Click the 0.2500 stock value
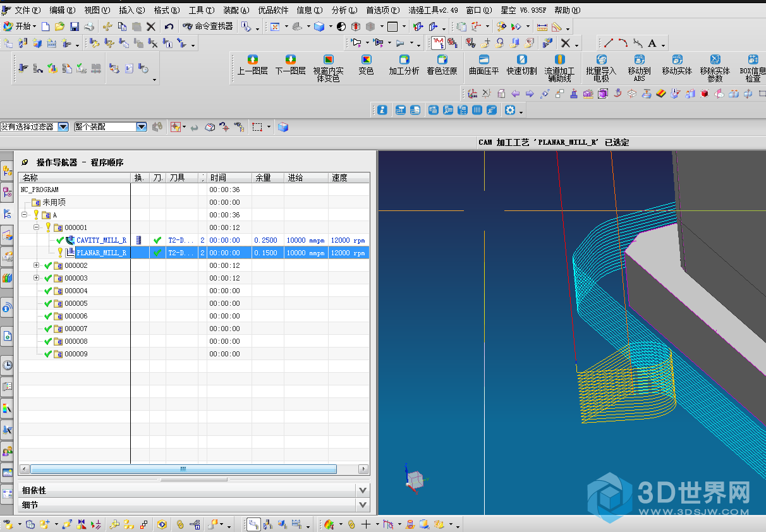 tap(265, 240)
